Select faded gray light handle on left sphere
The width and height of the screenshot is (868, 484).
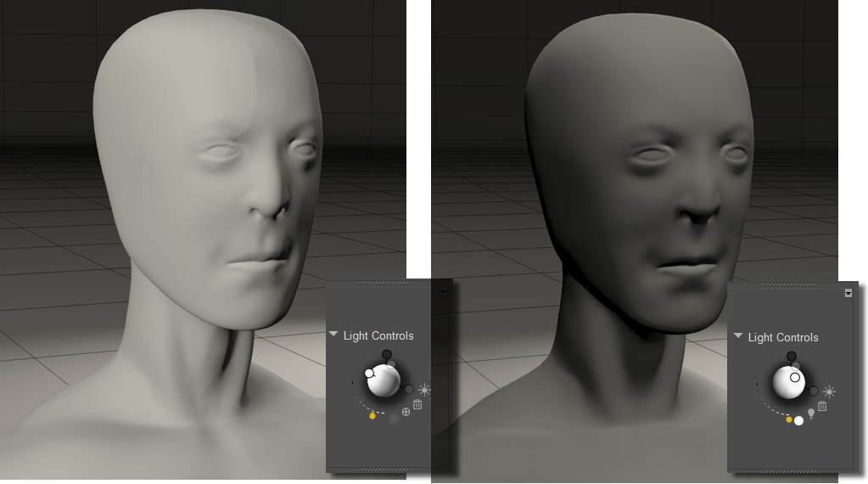(391, 364)
